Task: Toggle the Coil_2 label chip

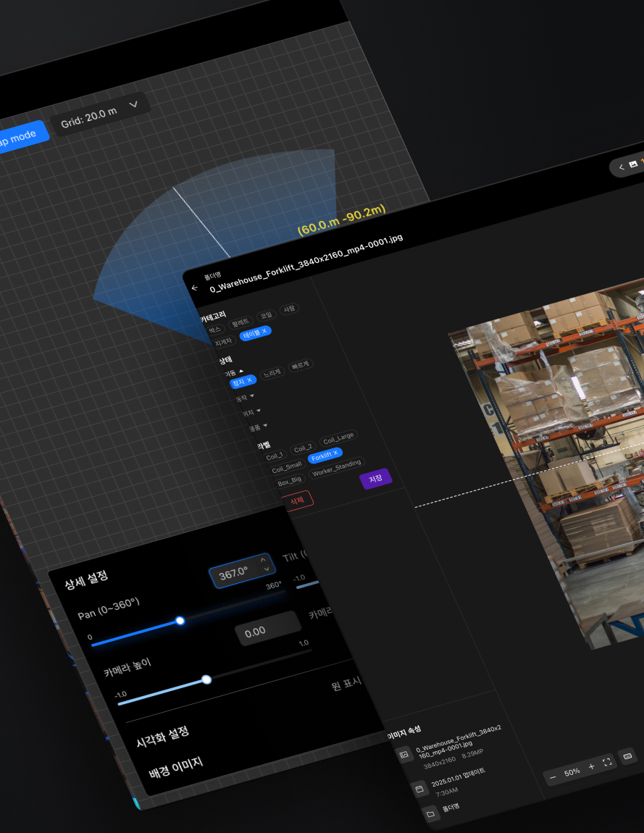Action: tap(302, 448)
